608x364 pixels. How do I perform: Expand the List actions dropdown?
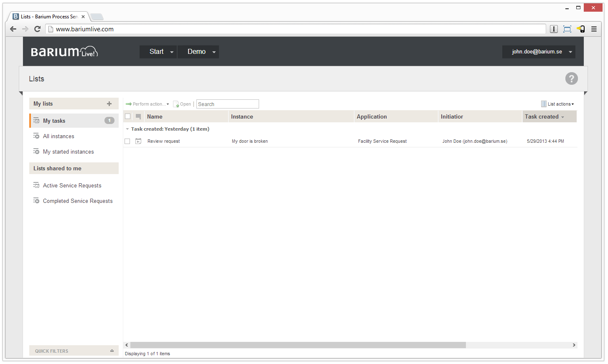pyautogui.click(x=558, y=104)
